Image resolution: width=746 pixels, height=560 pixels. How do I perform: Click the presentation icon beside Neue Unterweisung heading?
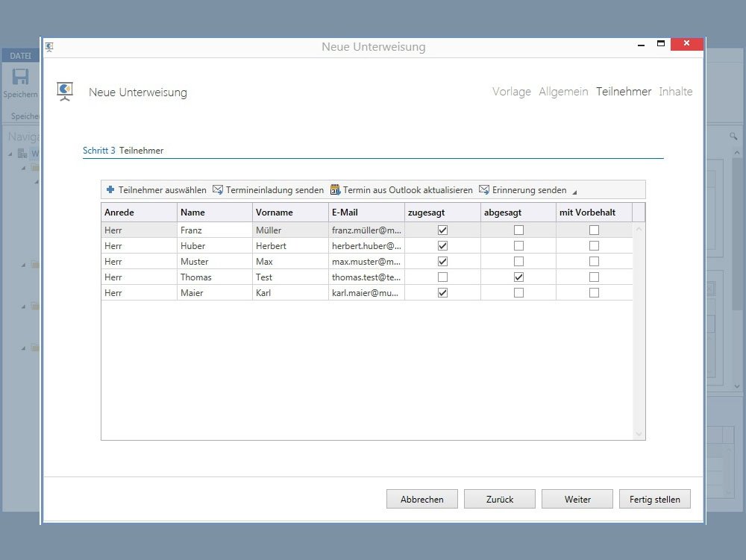[x=65, y=92]
